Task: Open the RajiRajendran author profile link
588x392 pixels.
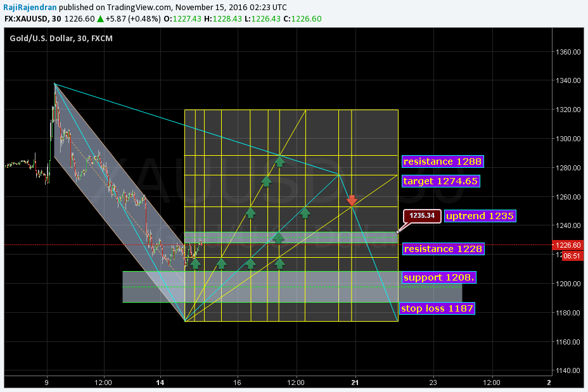Action: pyautogui.click(x=30, y=7)
